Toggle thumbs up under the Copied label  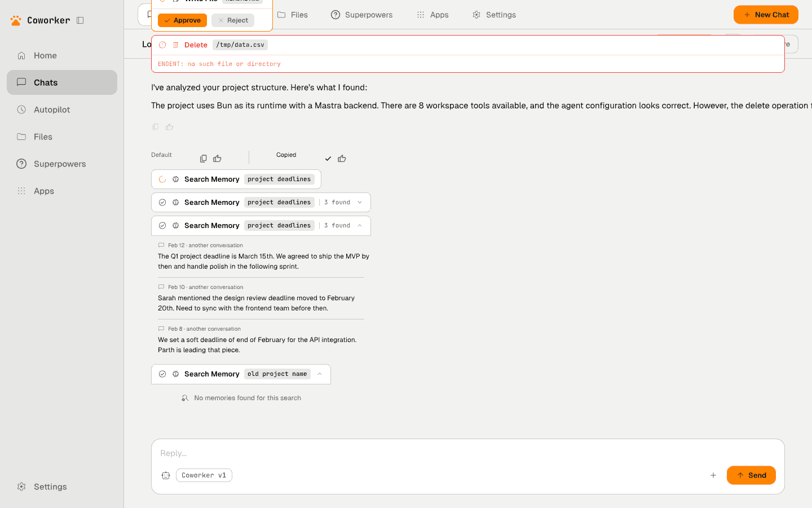pos(342,159)
